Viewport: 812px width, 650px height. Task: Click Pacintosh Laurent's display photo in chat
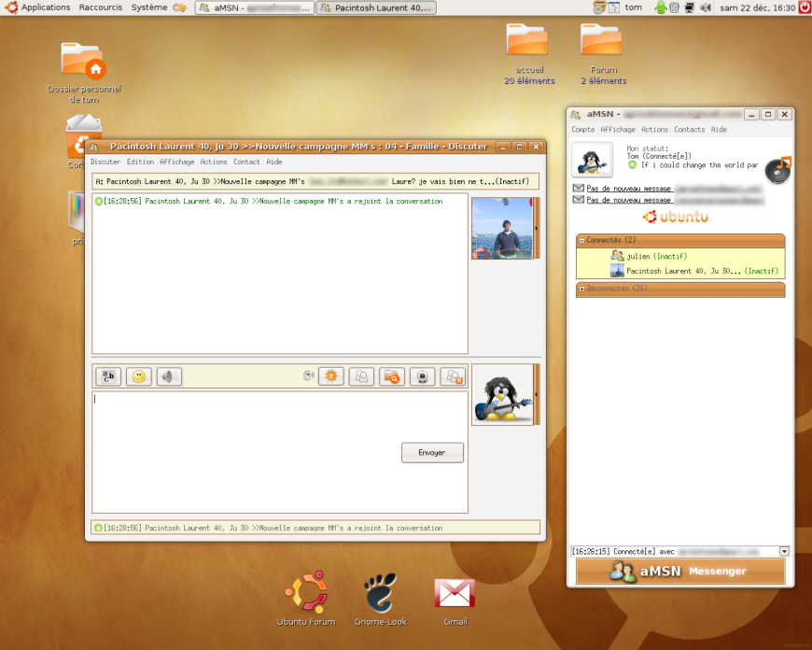point(502,228)
